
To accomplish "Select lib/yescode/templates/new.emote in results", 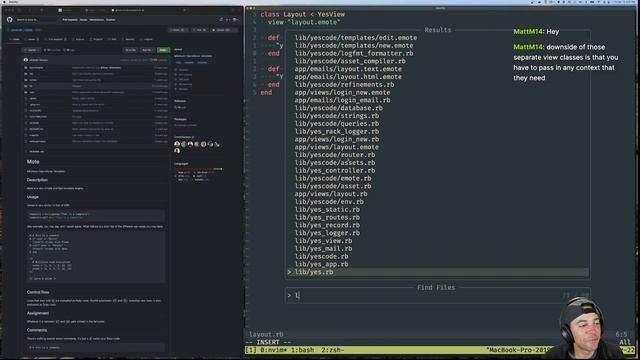I will pyautogui.click(x=354, y=46).
